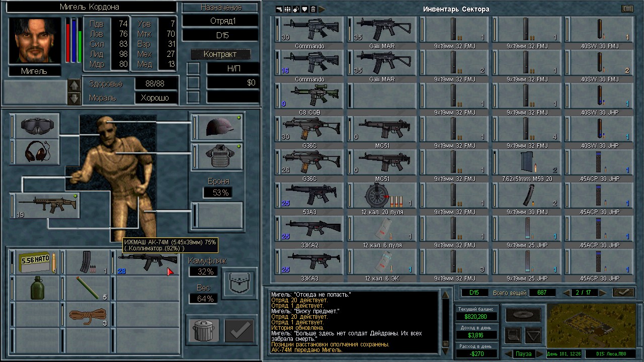Image resolution: width=644 pixels, height=362 pixels.
Task: Select the 12 кал. 6 ЭК shells
Action: (382, 261)
